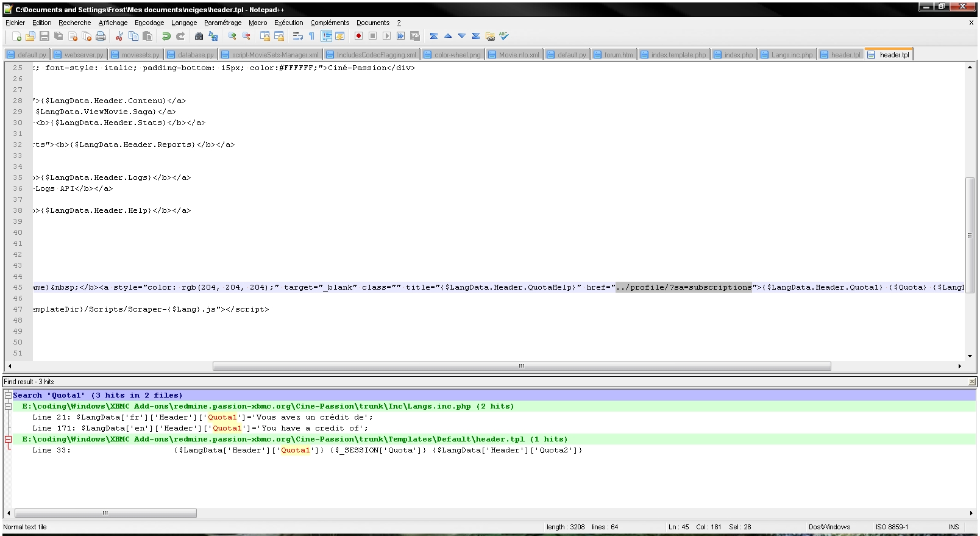Click the Save All toolbar icon
Image resolution: width=980 pixels, height=536 pixels.
coord(59,37)
